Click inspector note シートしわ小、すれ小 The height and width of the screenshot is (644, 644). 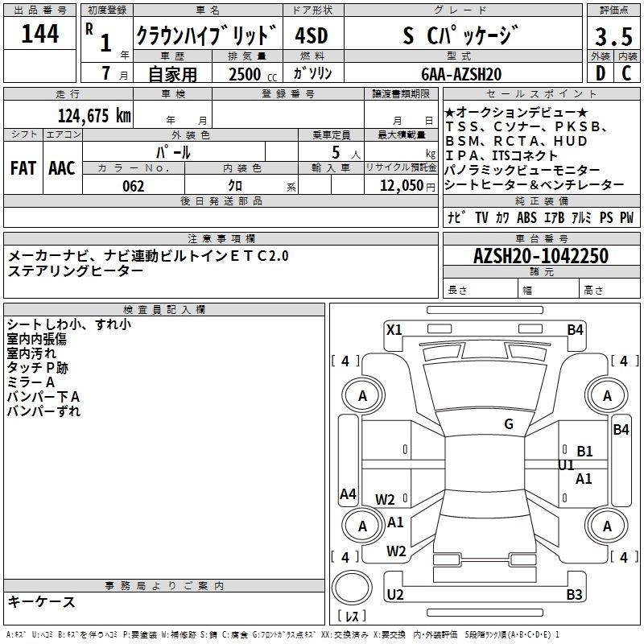69,324
